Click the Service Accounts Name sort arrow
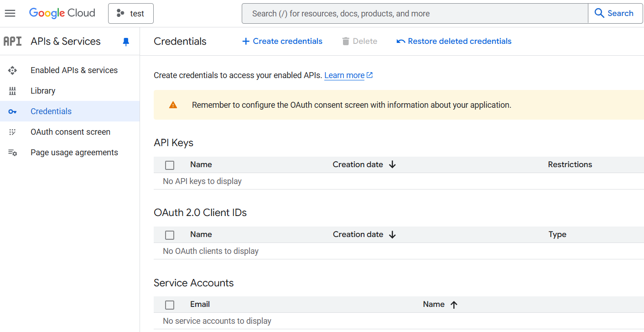 [454, 305]
